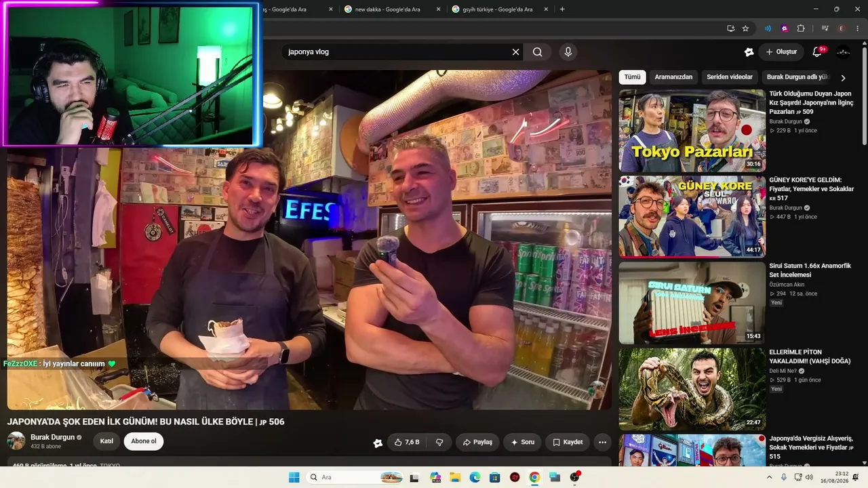
Task: Click the sparkle icon beside Oluştur
Action: [749, 52]
